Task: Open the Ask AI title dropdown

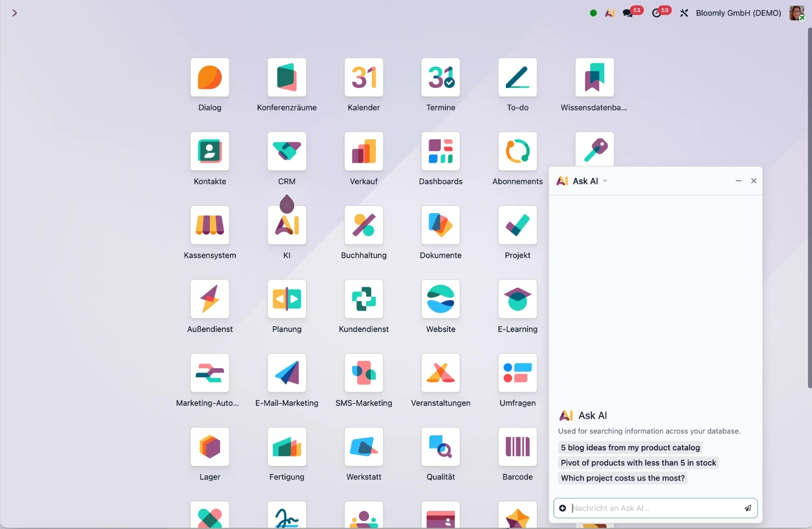Action: 605,181
